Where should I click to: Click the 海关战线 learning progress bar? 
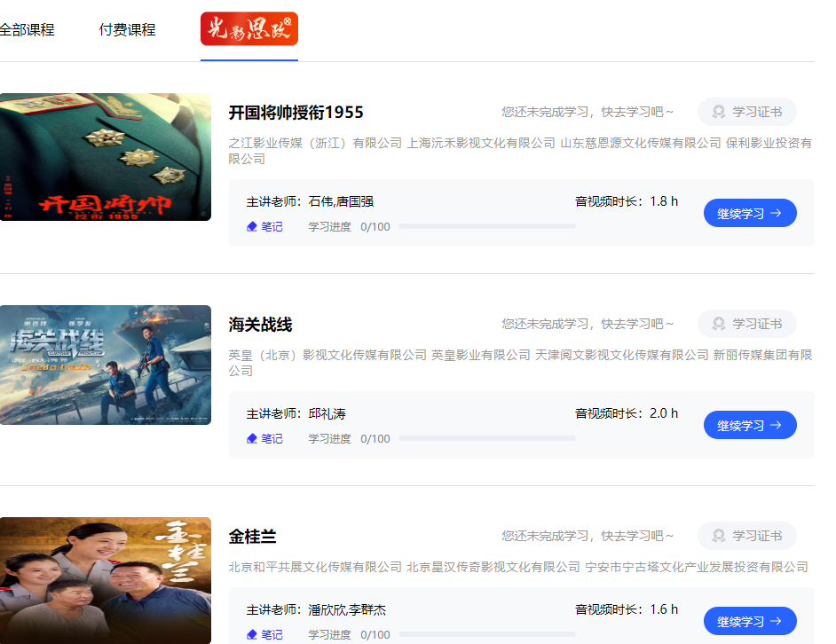(x=486, y=439)
